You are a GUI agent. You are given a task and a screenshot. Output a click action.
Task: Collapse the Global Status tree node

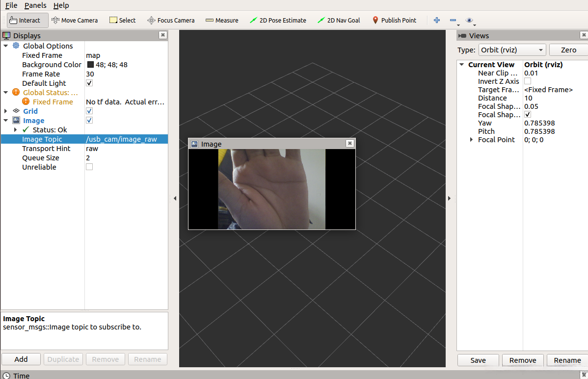pos(5,92)
